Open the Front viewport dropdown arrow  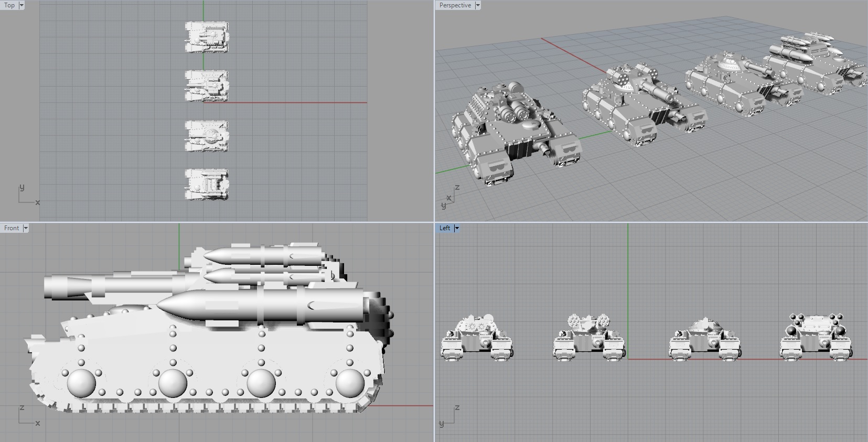25,228
